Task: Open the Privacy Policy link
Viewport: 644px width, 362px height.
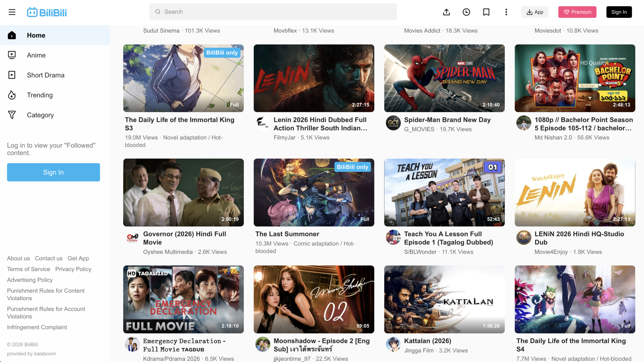Action: [x=73, y=269]
